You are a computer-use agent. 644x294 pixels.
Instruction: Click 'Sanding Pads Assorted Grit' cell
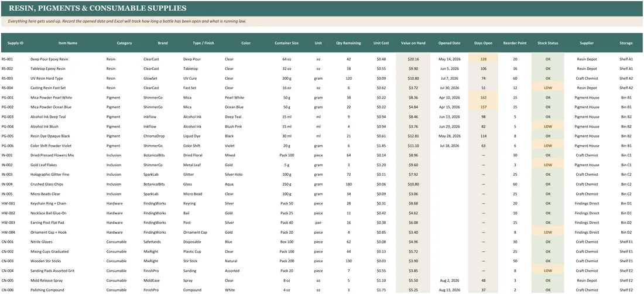click(x=52, y=271)
